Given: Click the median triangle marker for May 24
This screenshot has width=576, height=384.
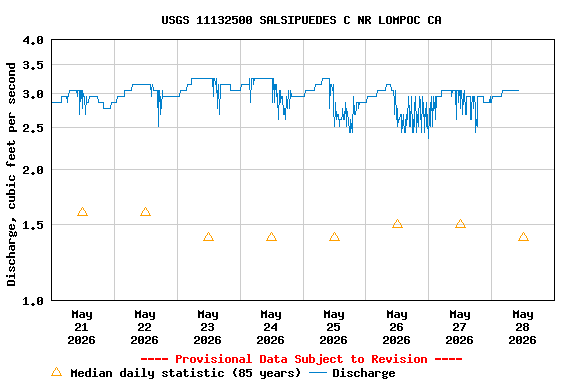Looking at the screenshot, I should coord(271,237).
